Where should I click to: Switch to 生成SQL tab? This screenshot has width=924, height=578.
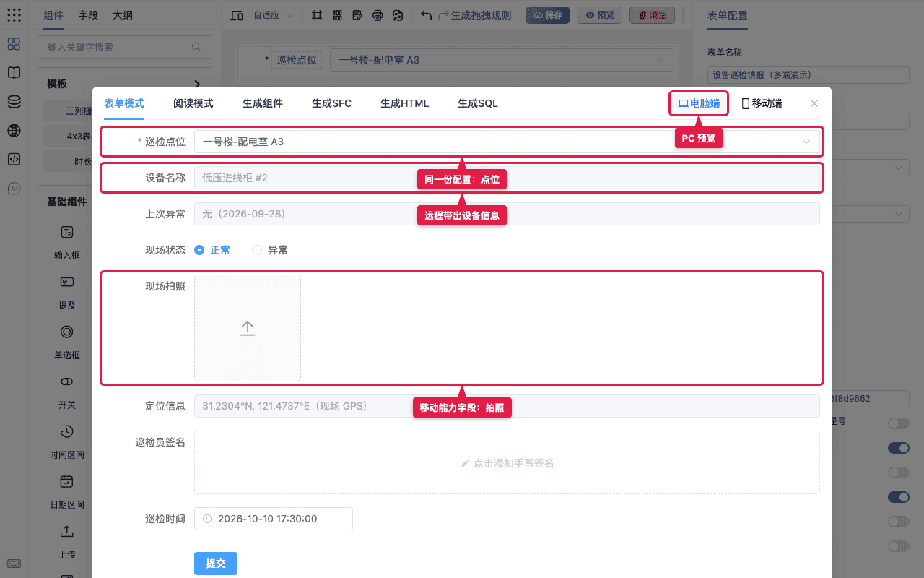478,103
